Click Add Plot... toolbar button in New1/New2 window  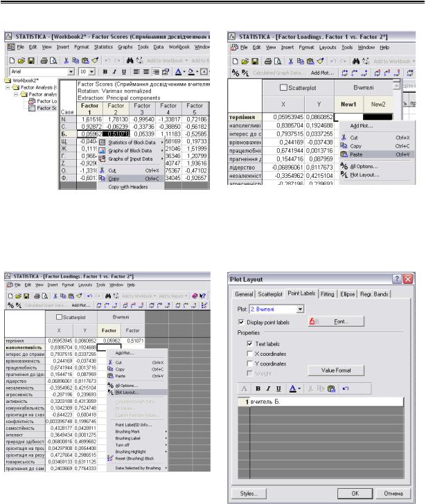(322, 73)
